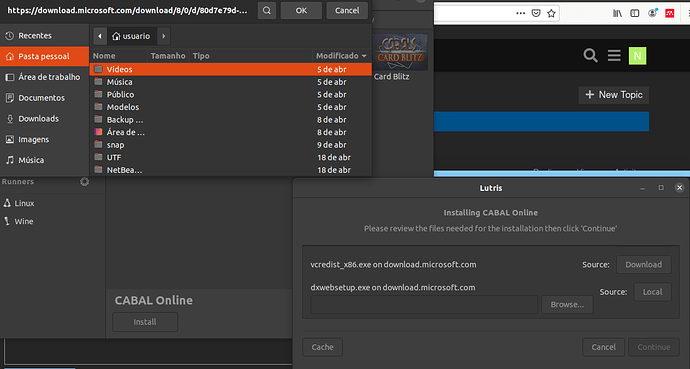Click the Pocket save icon in browser
The height and width of the screenshot is (369, 690).
[x=536, y=13]
